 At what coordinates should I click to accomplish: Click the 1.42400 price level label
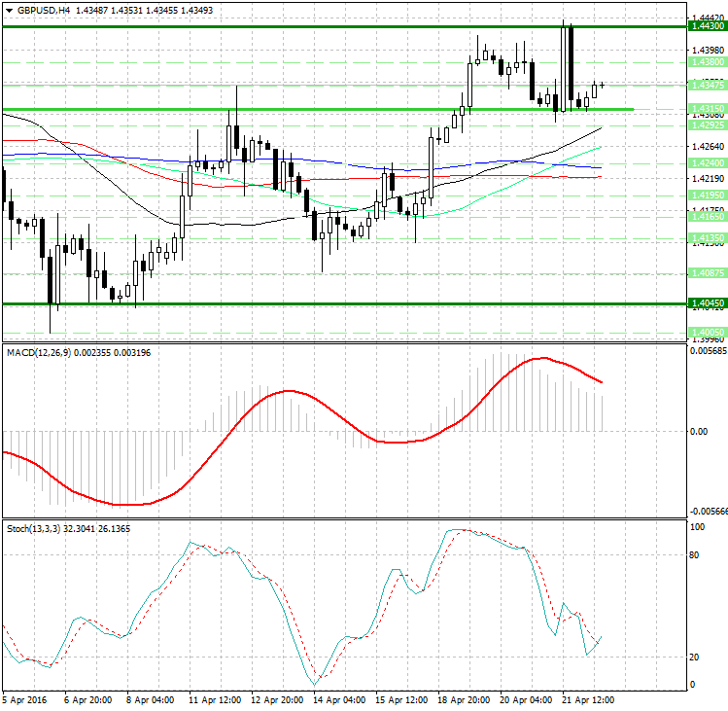click(x=706, y=162)
